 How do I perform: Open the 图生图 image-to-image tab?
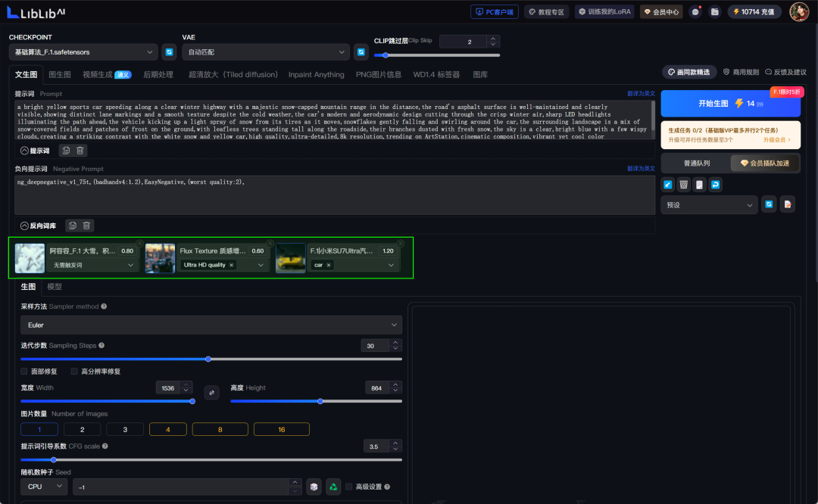pyautogui.click(x=59, y=74)
